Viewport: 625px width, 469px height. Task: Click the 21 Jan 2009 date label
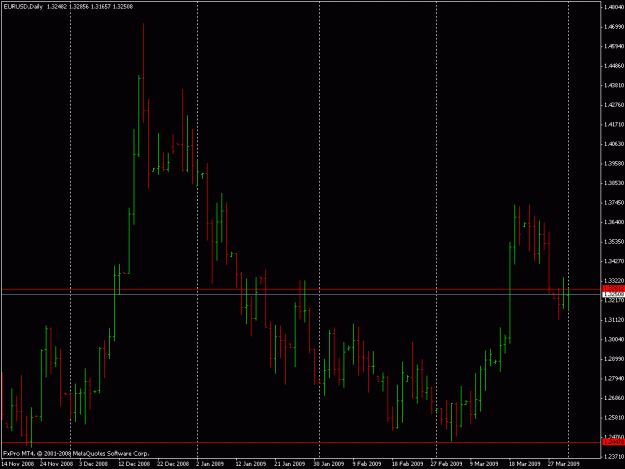(289, 464)
